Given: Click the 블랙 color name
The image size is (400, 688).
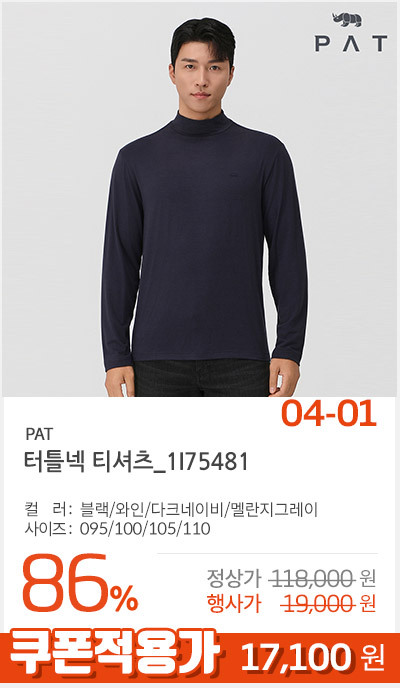Looking at the screenshot, I should point(96,510).
